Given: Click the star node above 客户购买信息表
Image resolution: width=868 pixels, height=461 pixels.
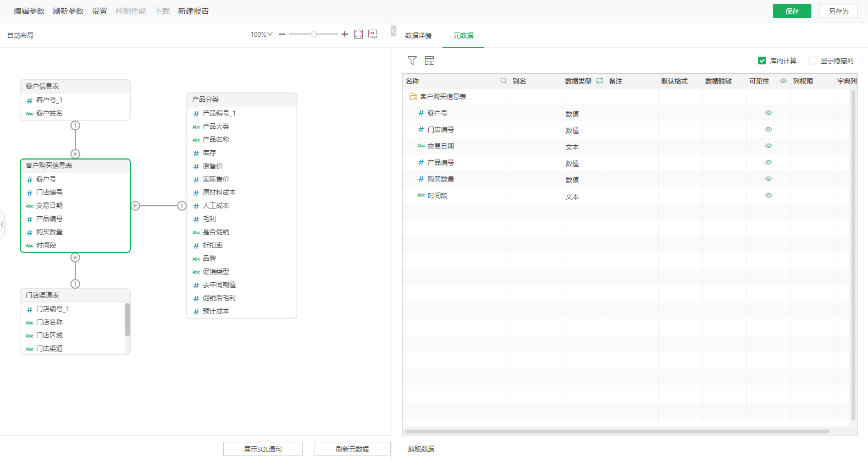Looking at the screenshot, I should click(75, 154).
